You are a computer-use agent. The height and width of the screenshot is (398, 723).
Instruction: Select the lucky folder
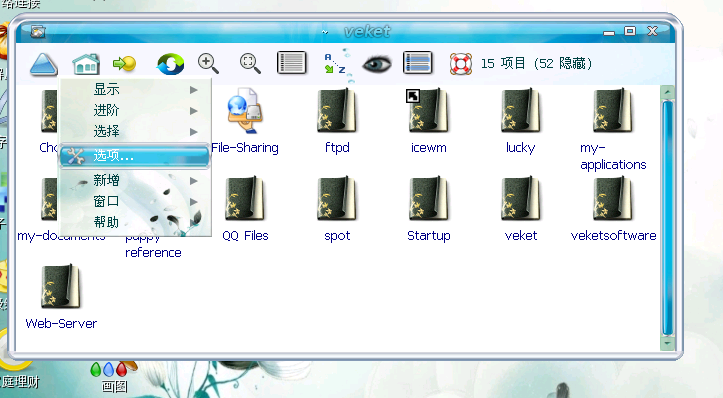[x=520, y=111]
